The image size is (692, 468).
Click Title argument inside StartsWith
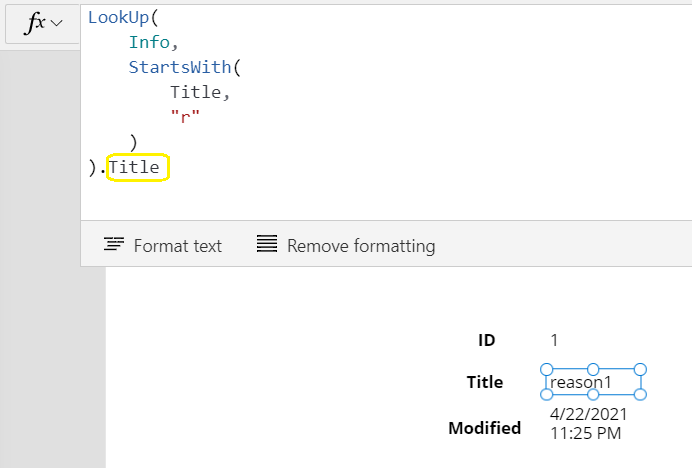(x=196, y=92)
